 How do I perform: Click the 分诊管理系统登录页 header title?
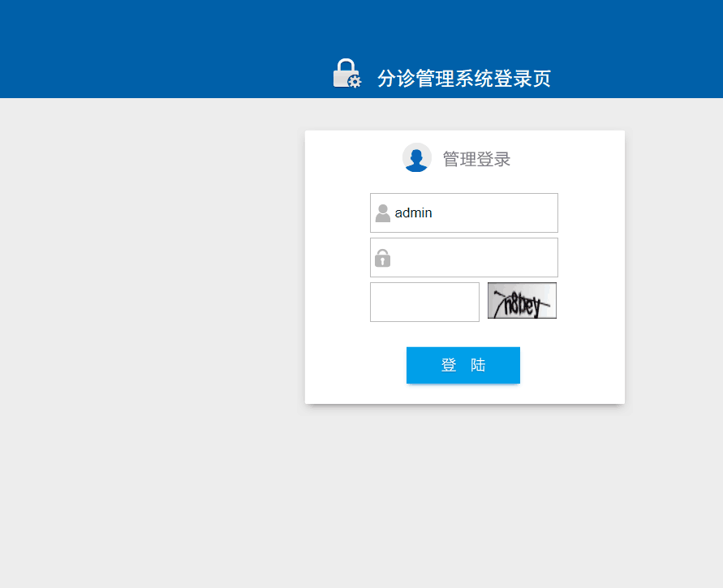pos(464,79)
